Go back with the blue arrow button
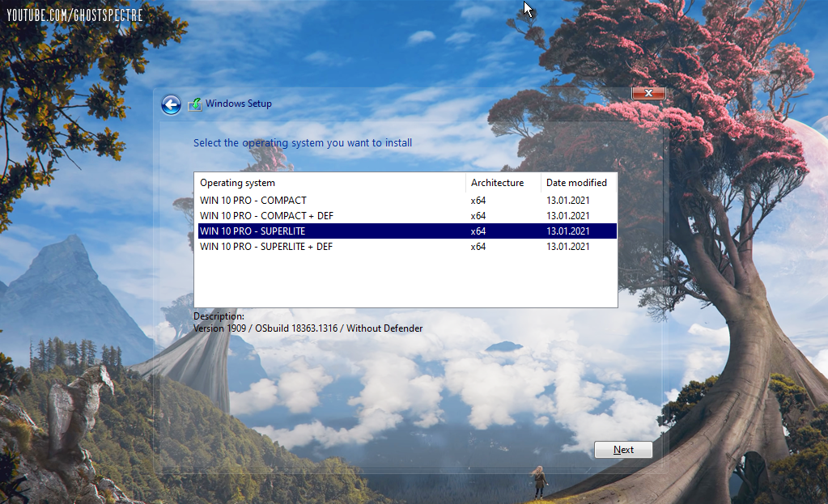Image resolution: width=828 pixels, height=504 pixels. coord(171,104)
